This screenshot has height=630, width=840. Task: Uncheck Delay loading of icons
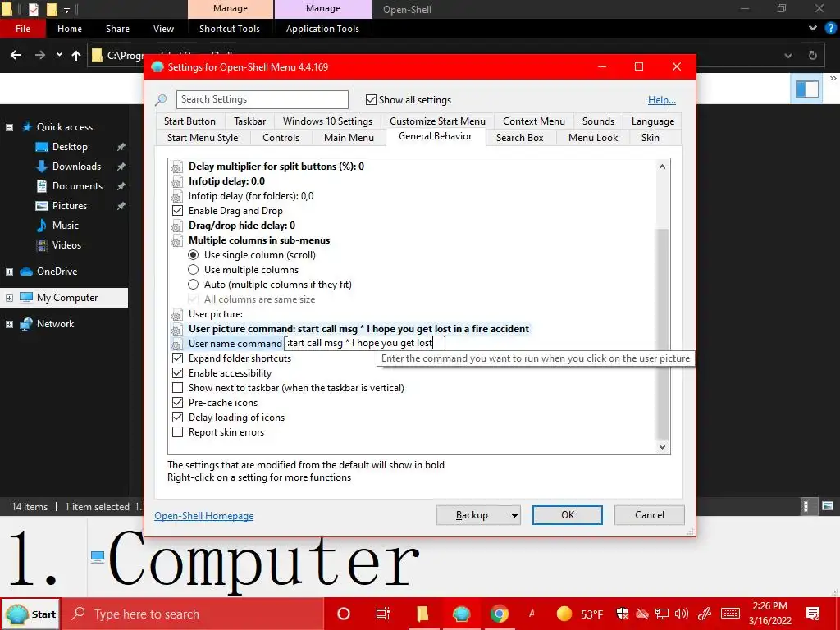click(177, 417)
